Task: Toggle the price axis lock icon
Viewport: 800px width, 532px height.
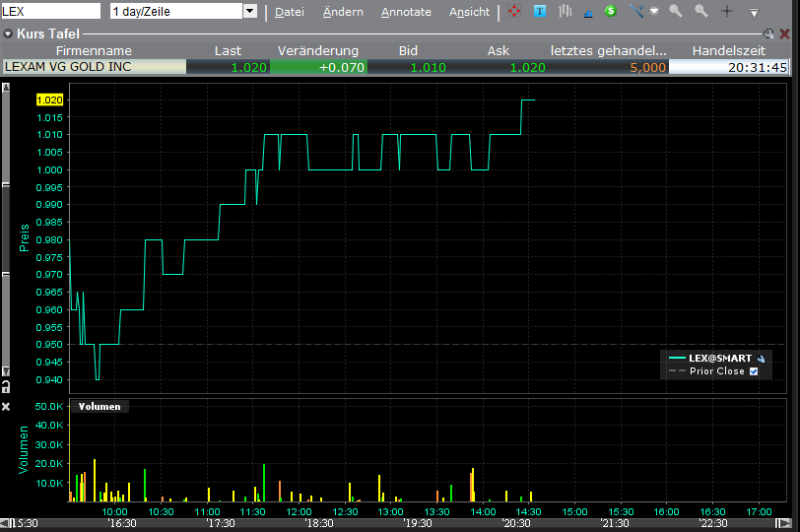Action: (6, 385)
